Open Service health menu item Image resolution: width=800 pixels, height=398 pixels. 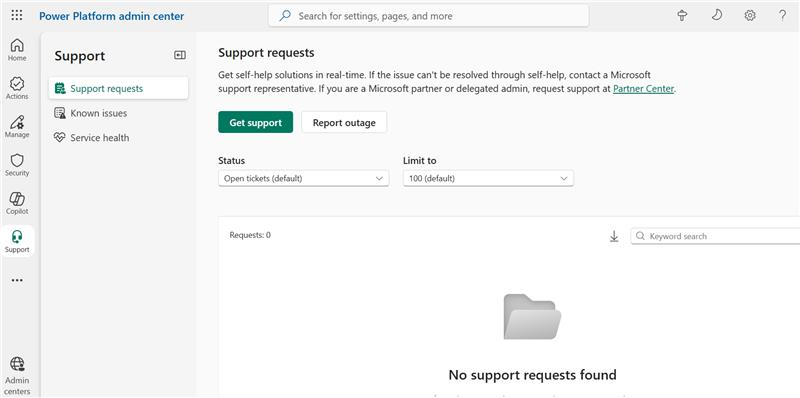118,137
